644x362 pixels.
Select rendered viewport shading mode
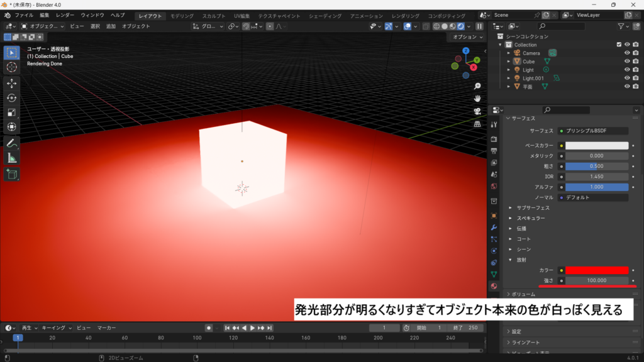[x=461, y=26]
